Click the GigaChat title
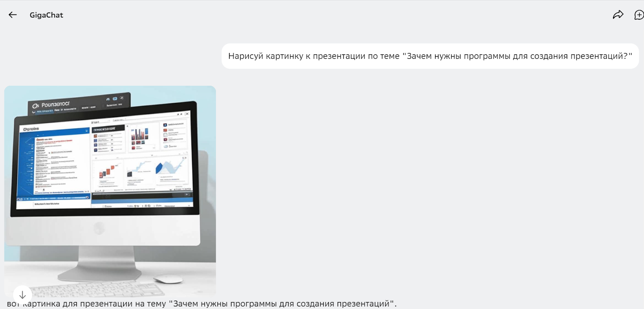 point(46,15)
